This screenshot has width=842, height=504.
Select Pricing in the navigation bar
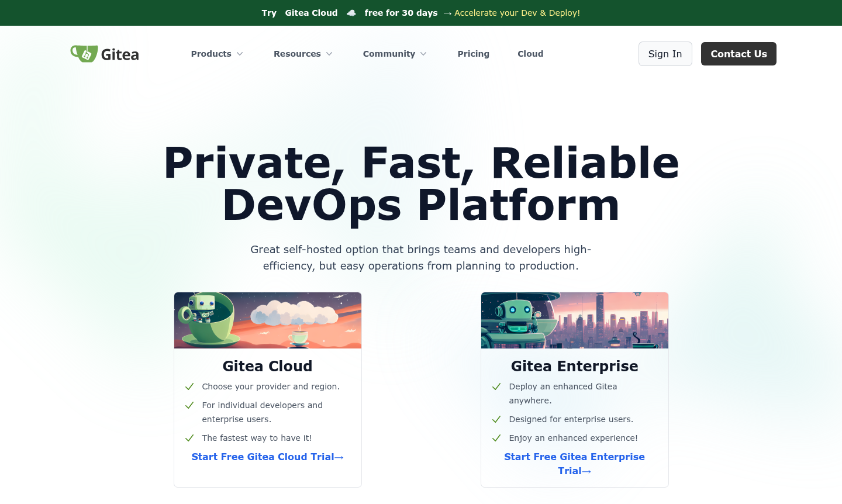click(x=473, y=53)
